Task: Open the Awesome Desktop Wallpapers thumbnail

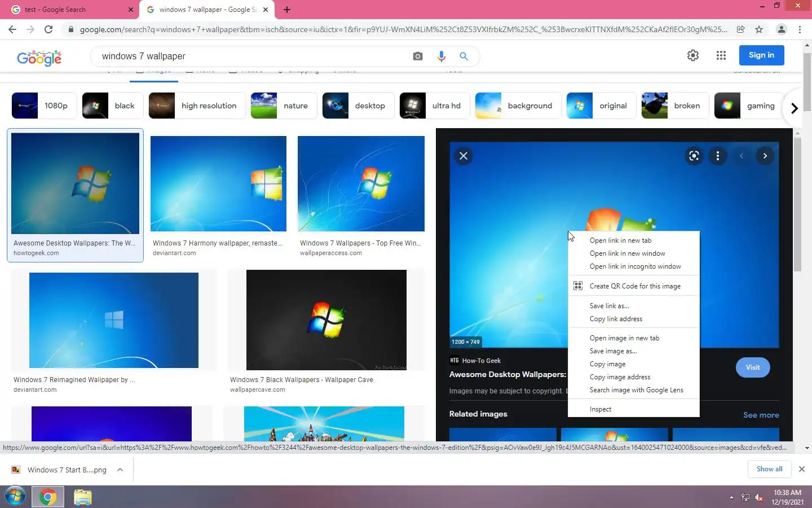Action: point(75,183)
